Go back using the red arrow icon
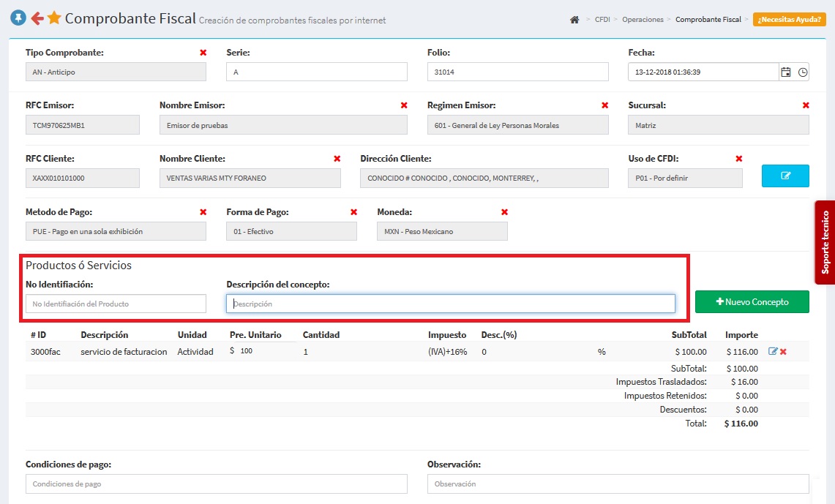Viewport: 835px width, 504px height. (37, 18)
